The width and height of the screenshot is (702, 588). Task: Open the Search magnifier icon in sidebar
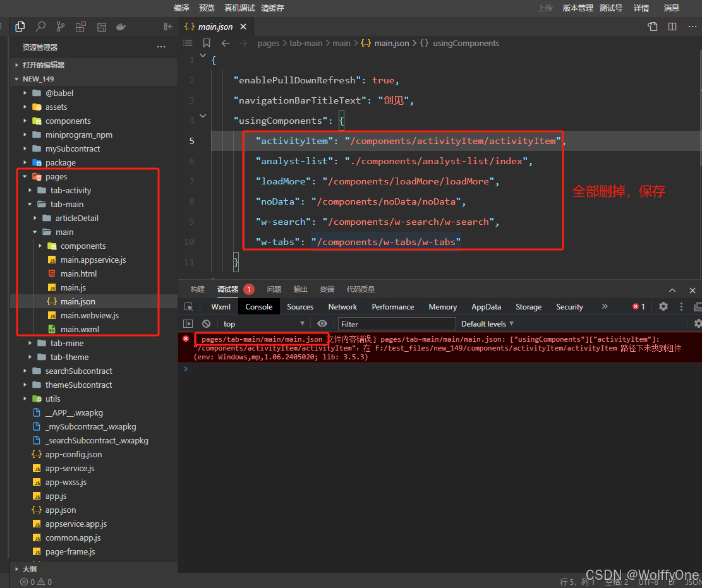(40, 27)
